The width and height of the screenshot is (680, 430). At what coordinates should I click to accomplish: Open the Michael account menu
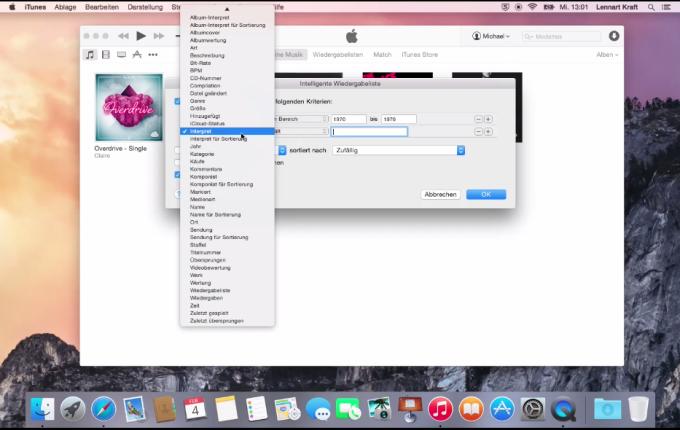point(491,36)
